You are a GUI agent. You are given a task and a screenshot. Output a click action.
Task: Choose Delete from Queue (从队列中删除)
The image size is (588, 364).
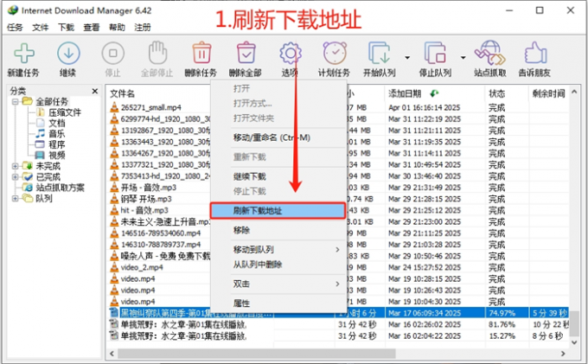tap(278, 265)
